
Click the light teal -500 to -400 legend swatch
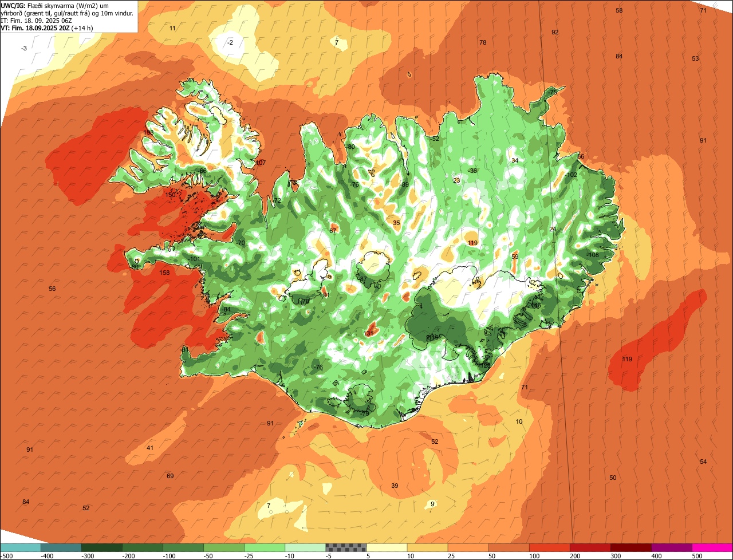click(21, 547)
